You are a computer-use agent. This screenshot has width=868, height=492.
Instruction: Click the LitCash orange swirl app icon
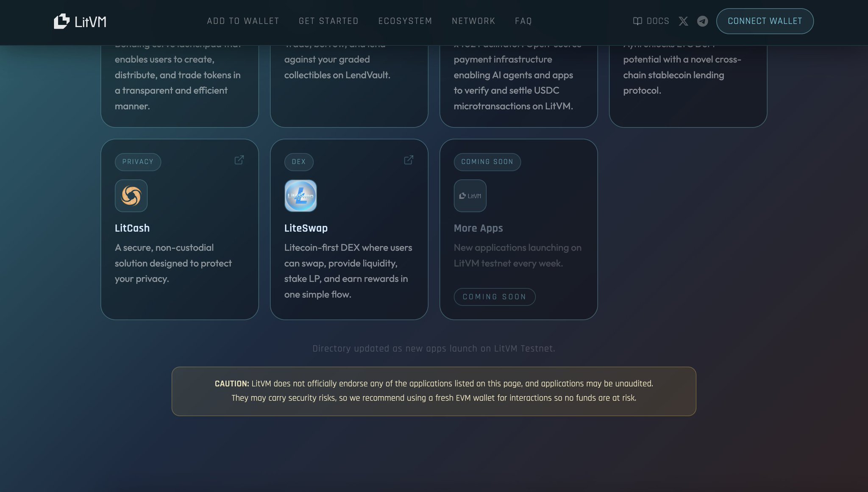131,196
